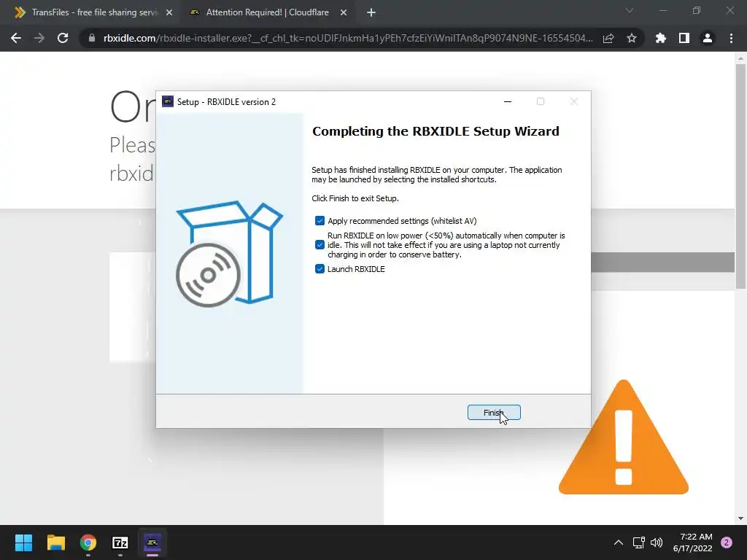747x560 pixels.
Task: Minimize the RBXIDLE Setup window
Action: (x=508, y=101)
